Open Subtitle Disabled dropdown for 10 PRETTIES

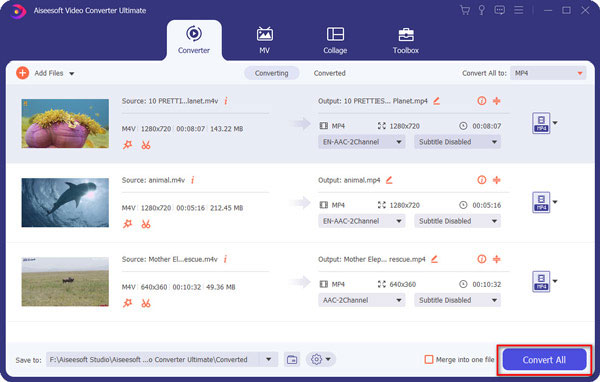point(457,142)
